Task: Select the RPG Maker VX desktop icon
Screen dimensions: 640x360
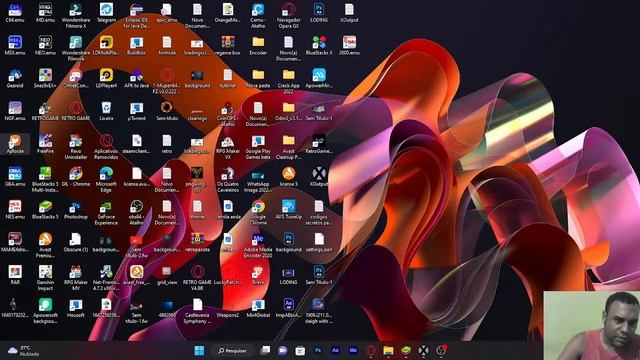Action: (228, 147)
